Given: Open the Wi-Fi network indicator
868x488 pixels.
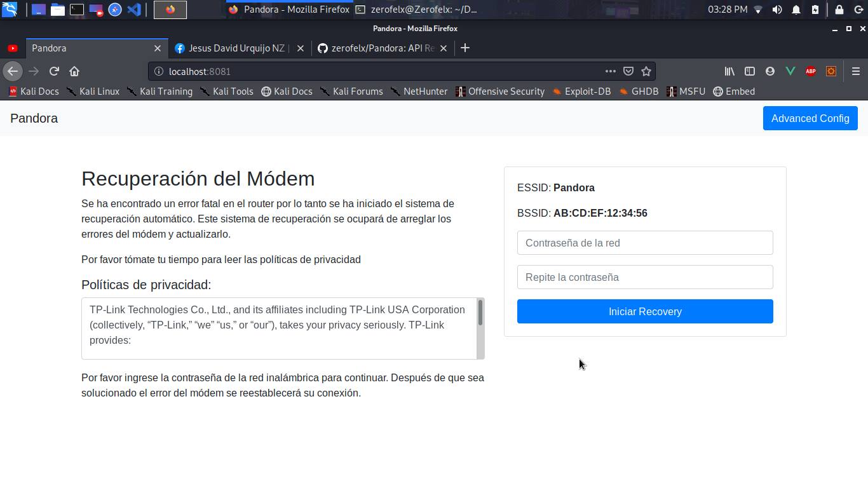Looking at the screenshot, I should [x=758, y=10].
